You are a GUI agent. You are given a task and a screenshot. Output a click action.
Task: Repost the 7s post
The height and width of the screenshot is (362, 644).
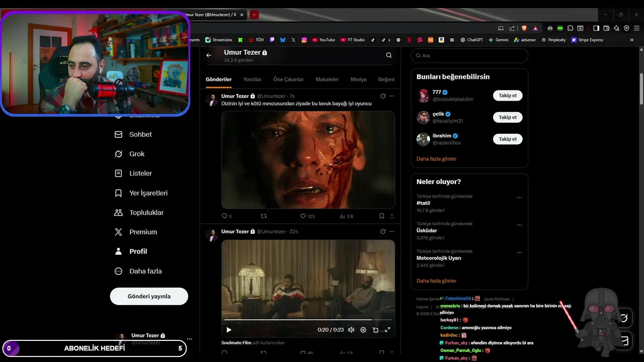pos(263,216)
